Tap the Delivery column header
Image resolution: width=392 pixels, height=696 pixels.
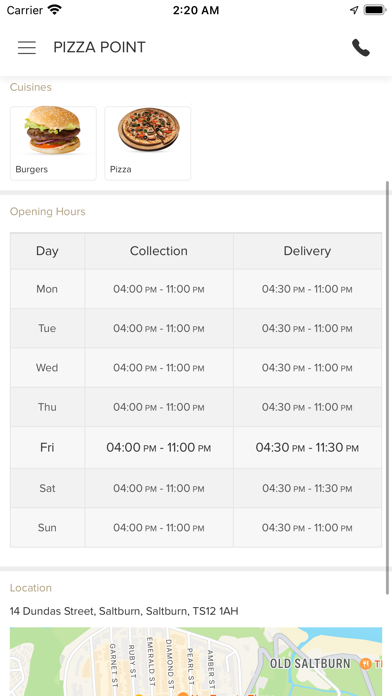[x=307, y=251]
